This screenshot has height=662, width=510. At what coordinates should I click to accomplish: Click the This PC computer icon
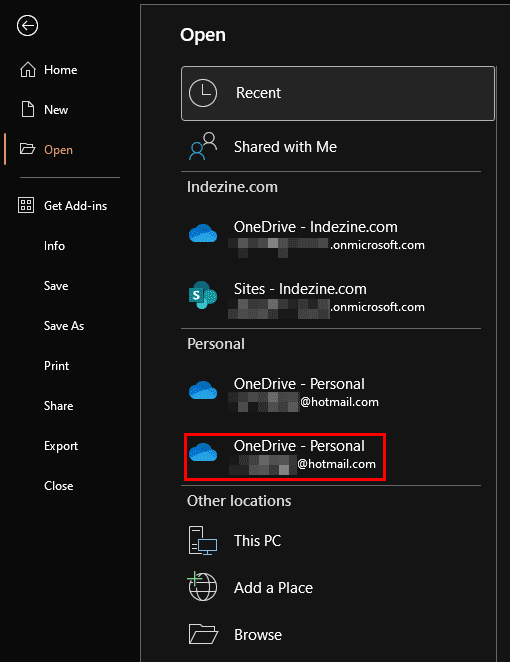click(203, 540)
